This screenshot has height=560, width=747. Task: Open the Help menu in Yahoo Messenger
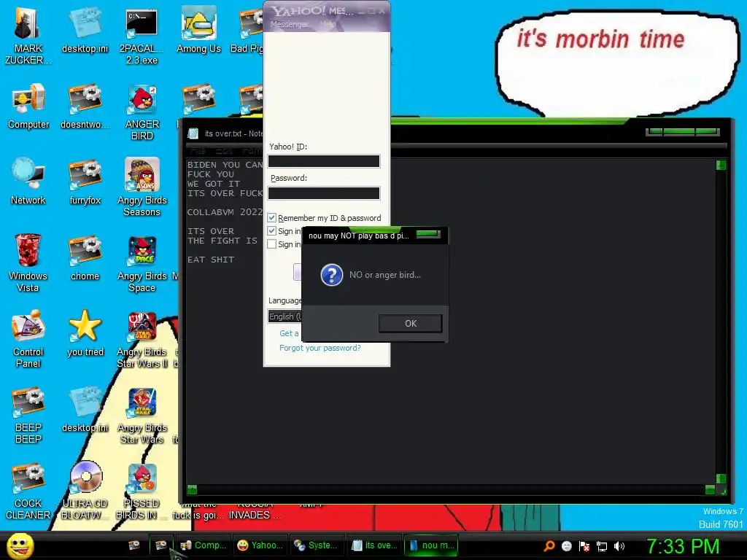click(328, 24)
